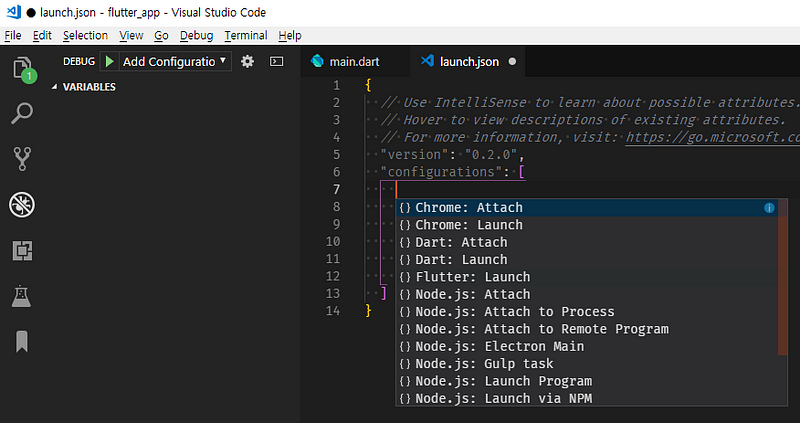
Task: Select the Debug view bug icon
Action: click(22, 205)
